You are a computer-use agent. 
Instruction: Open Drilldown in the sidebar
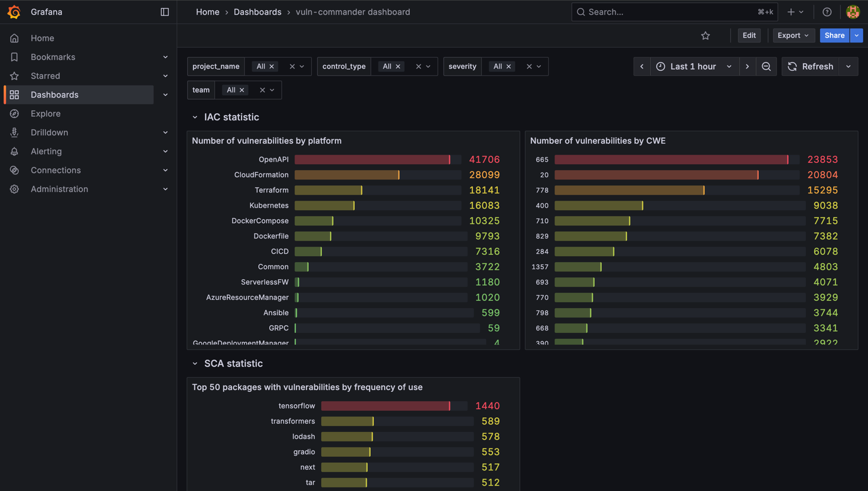tap(49, 133)
